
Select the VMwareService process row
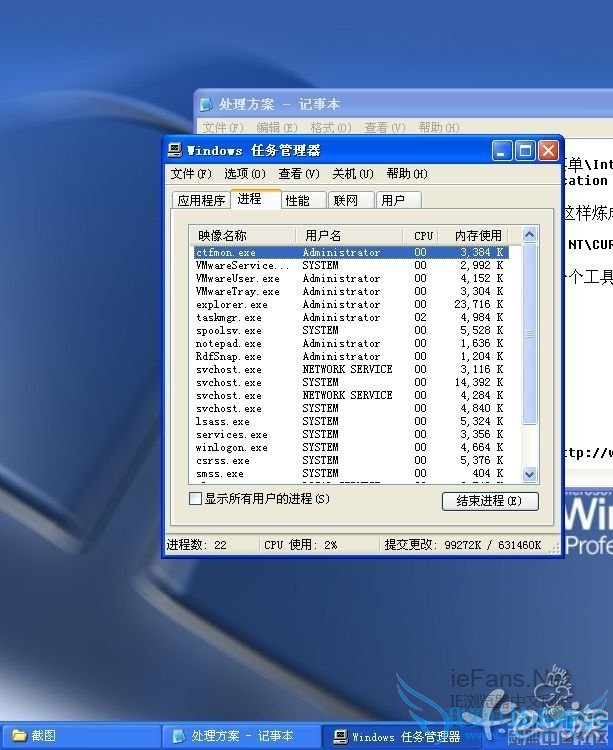(351, 265)
